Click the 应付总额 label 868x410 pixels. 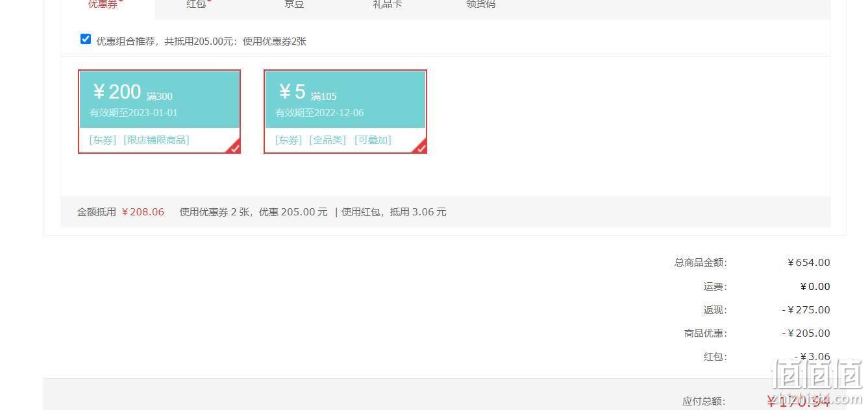(x=704, y=402)
